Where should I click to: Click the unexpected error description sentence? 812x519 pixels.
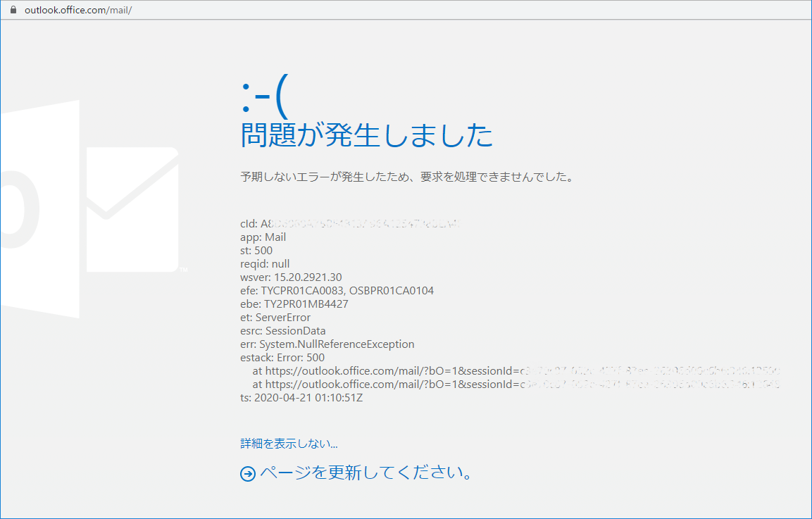pos(407,177)
